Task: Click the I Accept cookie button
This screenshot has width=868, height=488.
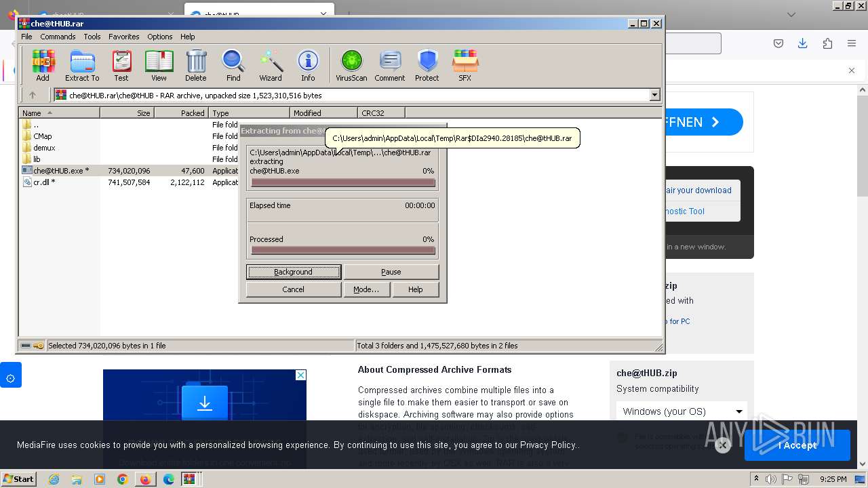Action: pos(797,445)
